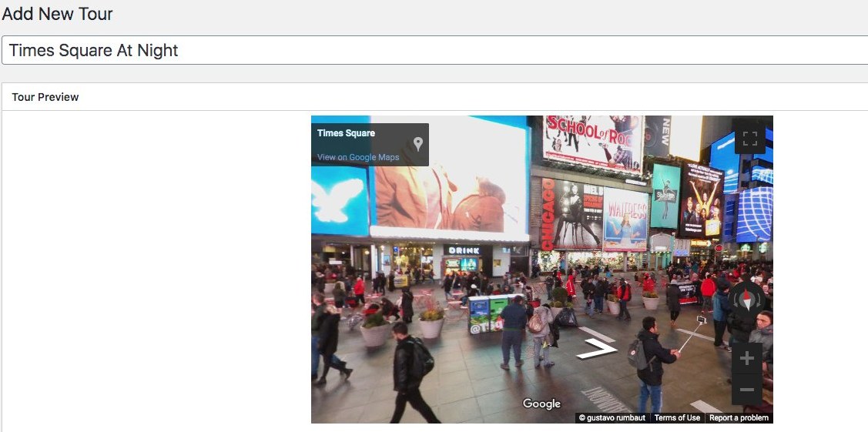Viewport: 868px width, 432px height.
Task: Click the tour title input field
Action: pyautogui.click(x=435, y=50)
